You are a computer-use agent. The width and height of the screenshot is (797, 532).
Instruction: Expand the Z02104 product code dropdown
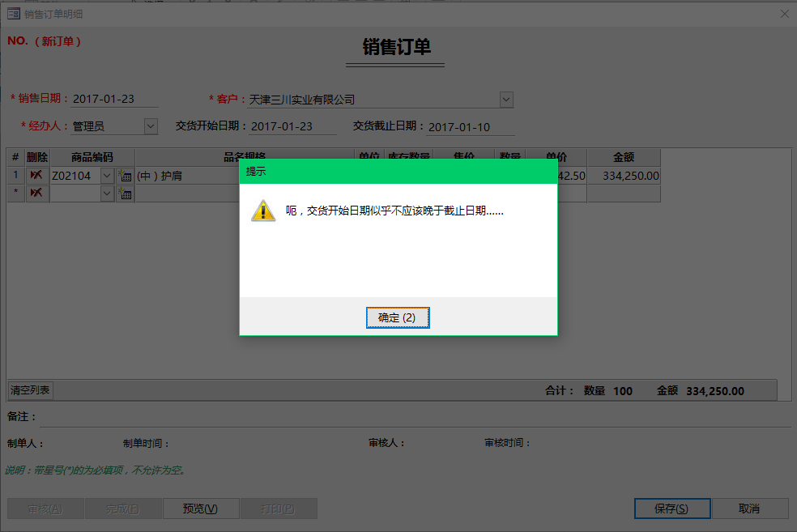[x=107, y=176]
